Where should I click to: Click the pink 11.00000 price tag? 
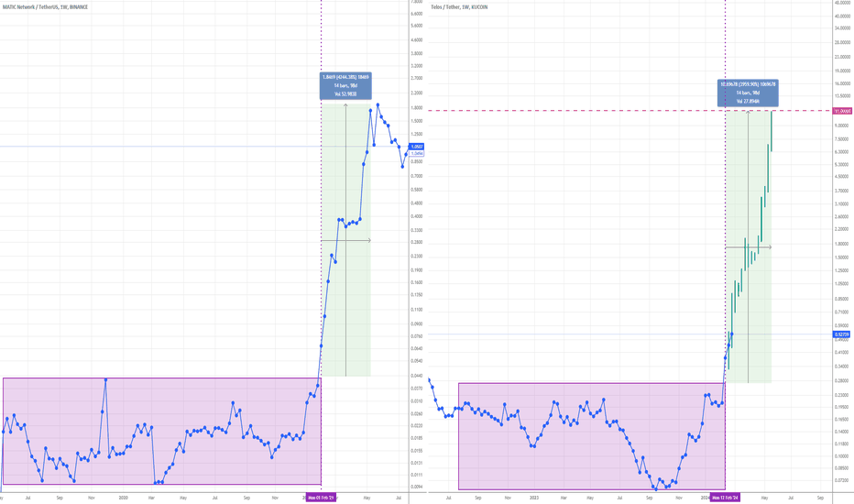(843, 111)
